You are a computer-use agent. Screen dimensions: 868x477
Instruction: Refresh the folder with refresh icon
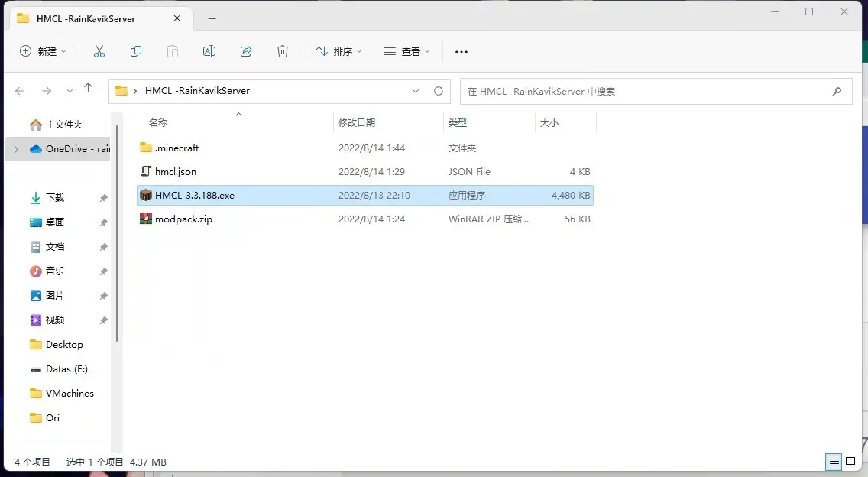click(x=438, y=90)
